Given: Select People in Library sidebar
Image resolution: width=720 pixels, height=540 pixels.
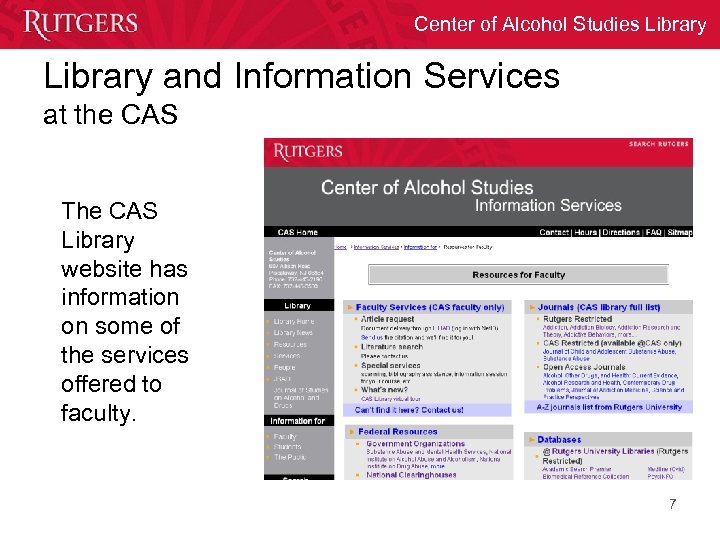Looking at the screenshot, I should [x=284, y=367].
